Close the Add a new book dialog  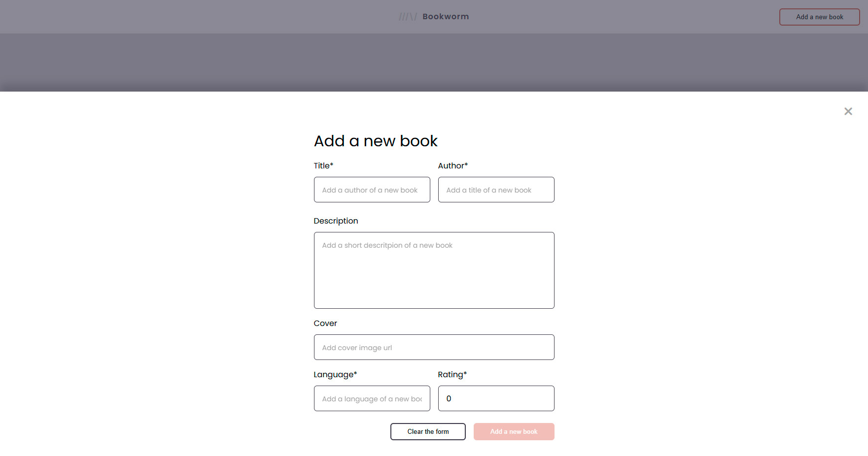pos(848,111)
